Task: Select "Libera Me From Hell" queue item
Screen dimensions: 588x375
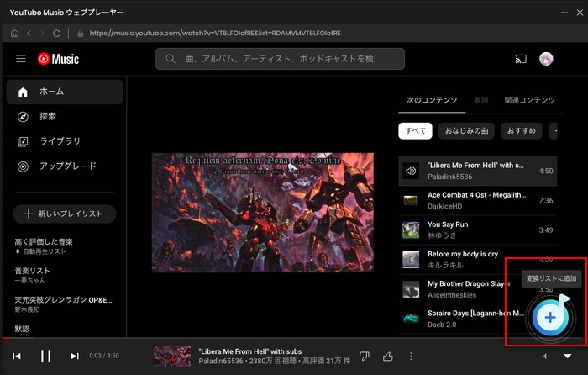Action: 478,172
